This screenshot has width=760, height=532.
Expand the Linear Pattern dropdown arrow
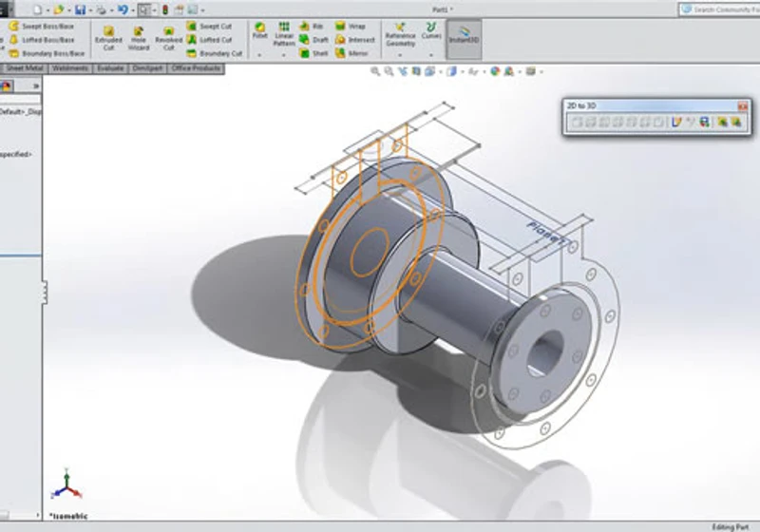pyautogui.click(x=283, y=55)
